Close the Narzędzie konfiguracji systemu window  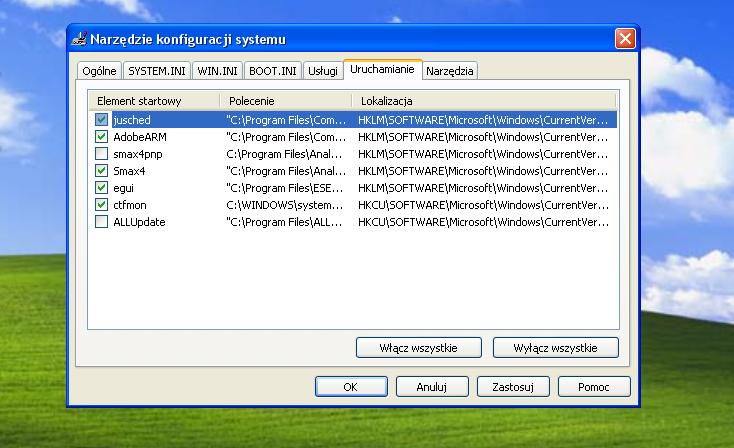pos(625,38)
